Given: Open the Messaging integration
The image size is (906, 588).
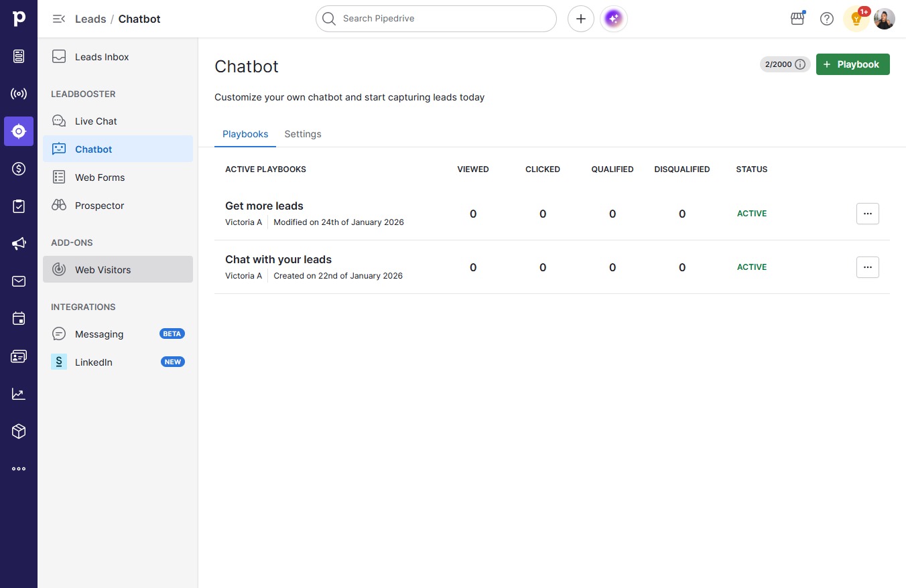Looking at the screenshot, I should pyautogui.click(x=118, y=334).
